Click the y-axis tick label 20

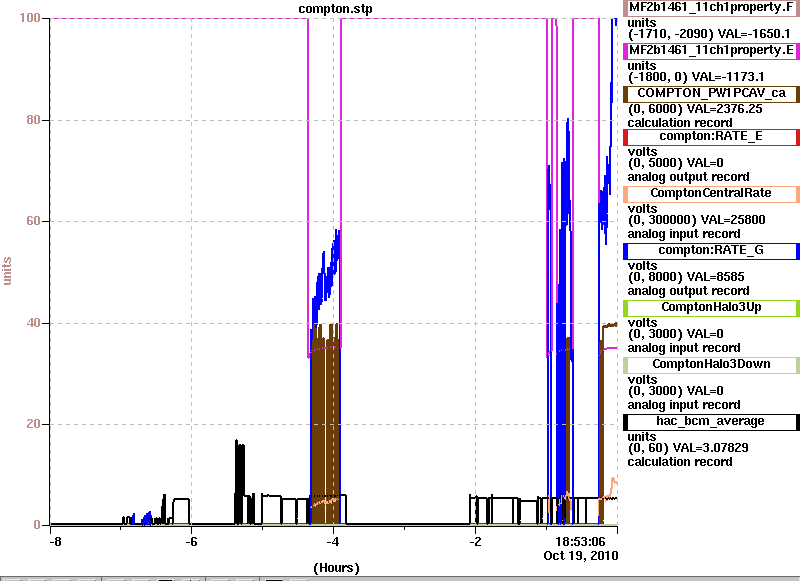33,424
